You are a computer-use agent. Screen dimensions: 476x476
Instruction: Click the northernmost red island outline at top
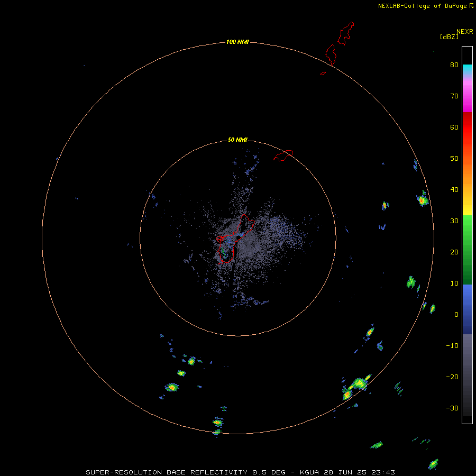click(x=346, y=33)
